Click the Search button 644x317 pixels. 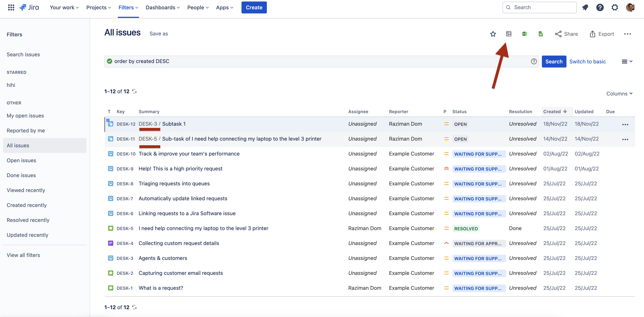pos(554,61)
